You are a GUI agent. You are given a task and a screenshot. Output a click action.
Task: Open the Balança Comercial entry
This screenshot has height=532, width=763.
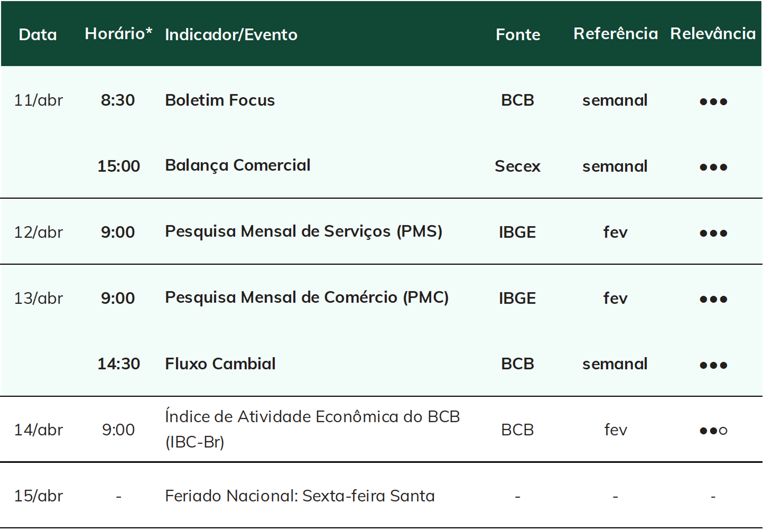click(237, 166)
